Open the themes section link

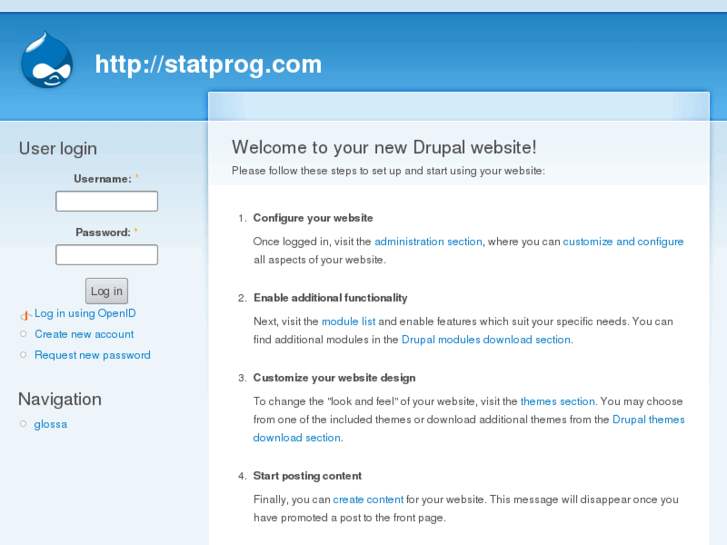[558, 401]
